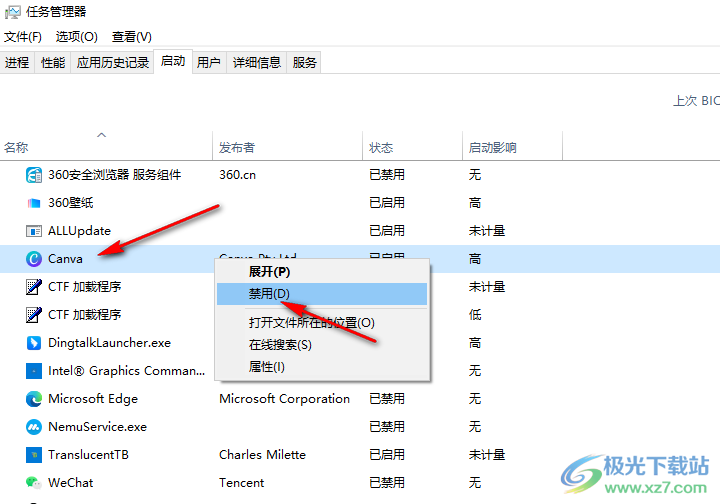This screenshot has height=504, width=720.
Task: Select the 360壁纸 row name
Action: point(71,203)
